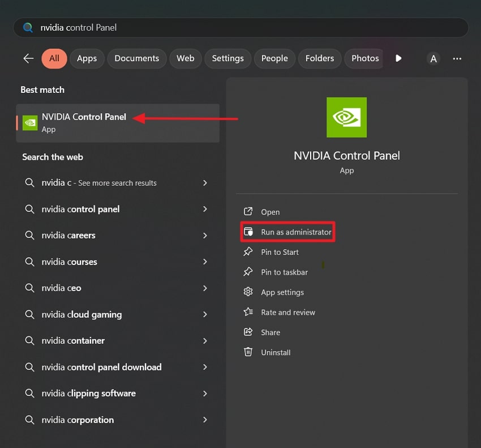Choose Rate and review
The width and height of the screenshot is (481, 448).
pyautogui.click(x=288, y=312)
